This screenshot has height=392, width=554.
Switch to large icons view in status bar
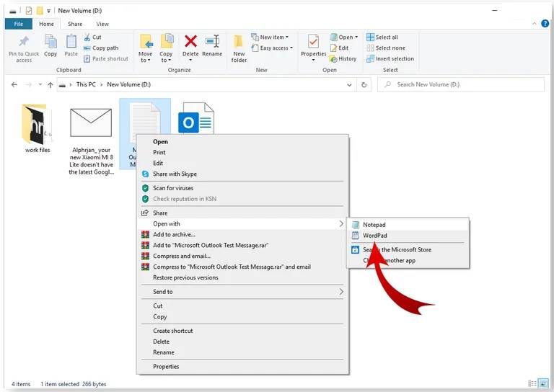(543, 383)
